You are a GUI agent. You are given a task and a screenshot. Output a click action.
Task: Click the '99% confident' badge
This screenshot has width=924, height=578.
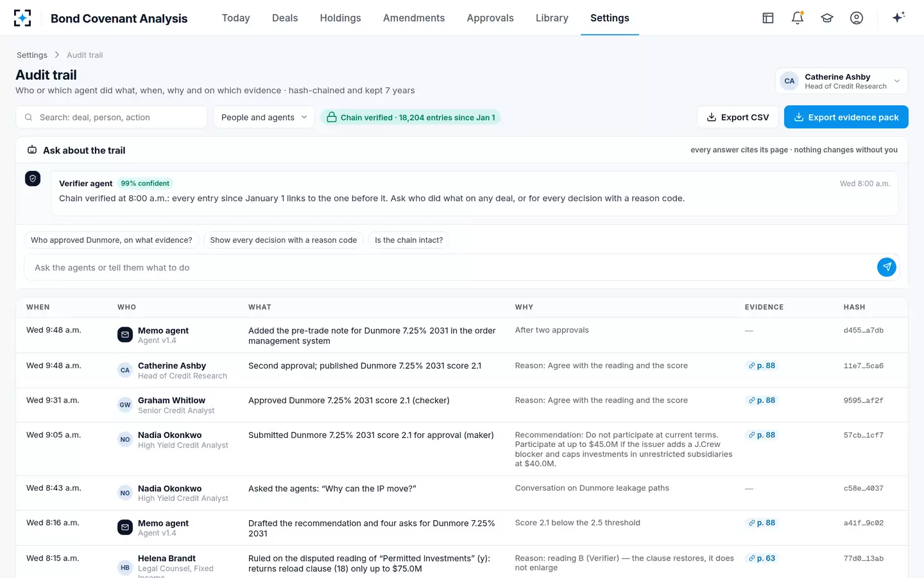click(x=145, y=184)
